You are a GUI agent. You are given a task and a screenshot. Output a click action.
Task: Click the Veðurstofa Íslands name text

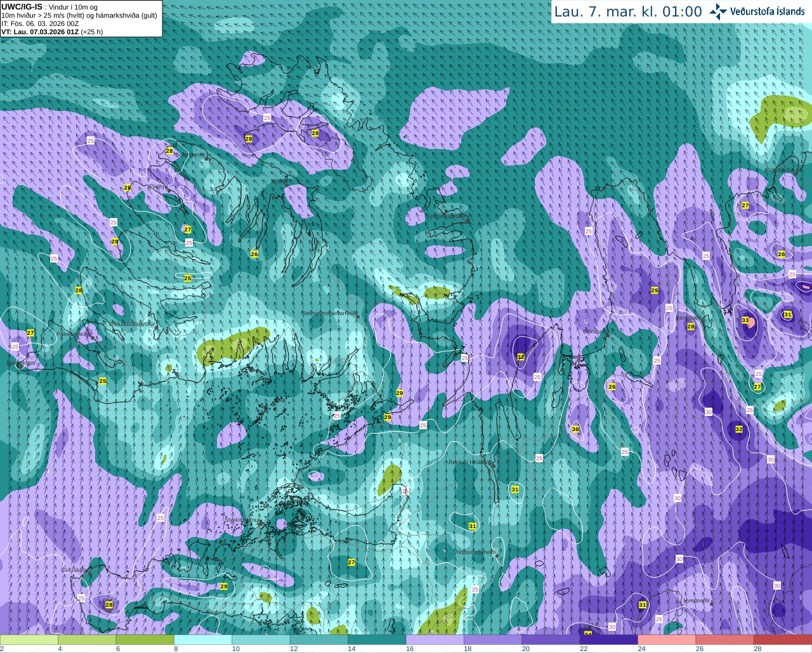point(768,11)
